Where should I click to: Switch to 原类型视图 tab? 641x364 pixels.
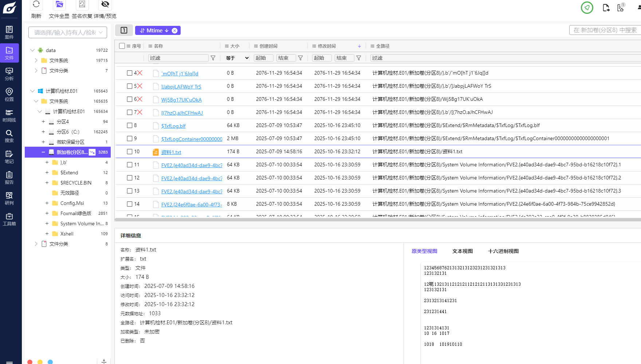tap(424, 251)
